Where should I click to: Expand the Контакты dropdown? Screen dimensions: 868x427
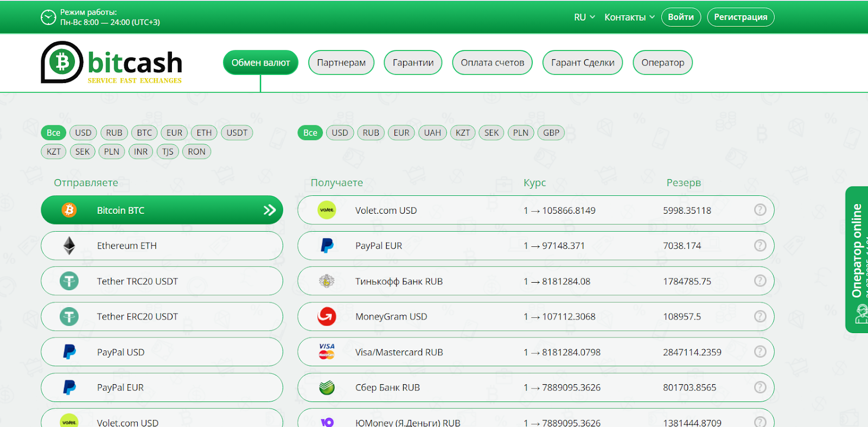pyautogui.click(x=629, y=17)
